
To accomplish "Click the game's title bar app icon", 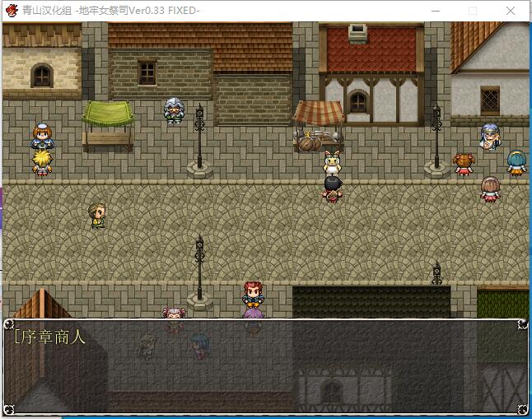I will [x=11, y=11].
